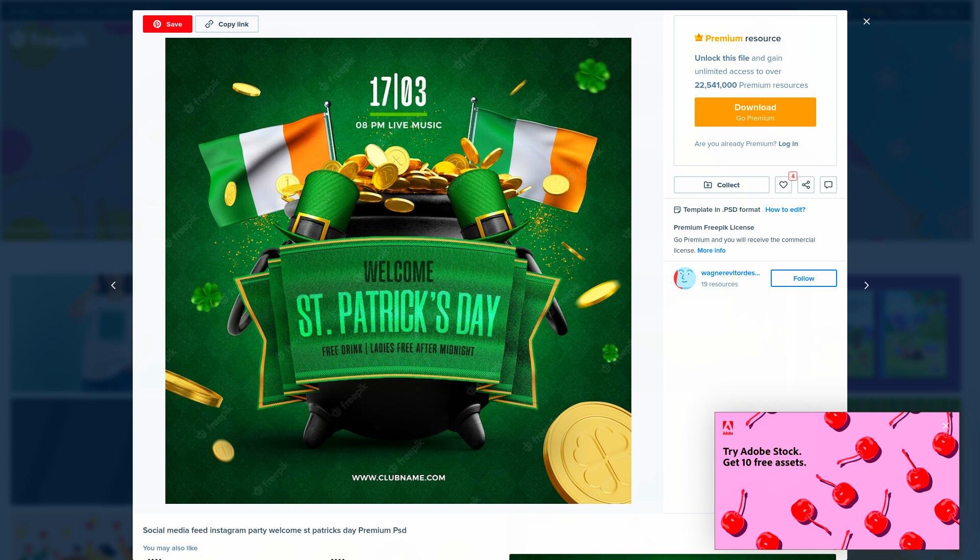Copy the resource link
The height and width of the screenshot is (560, 980).
click(227, 24)
